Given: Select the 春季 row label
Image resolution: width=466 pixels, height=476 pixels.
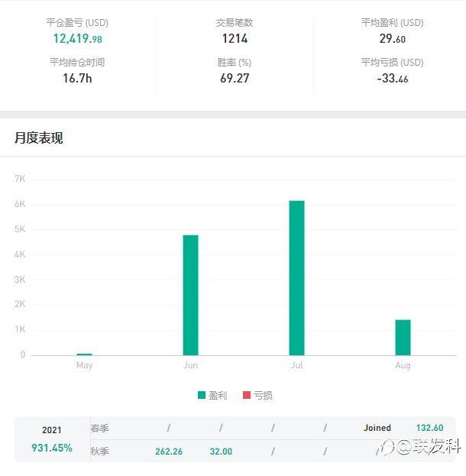Looking at the screenshot, I should [x=99, y=429].
